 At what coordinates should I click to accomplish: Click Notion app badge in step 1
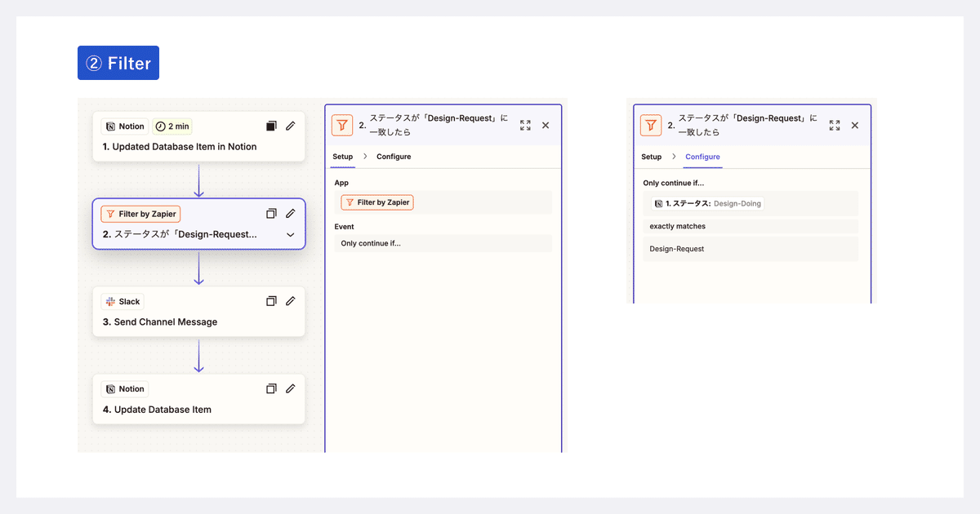click(x=125, y=126)
